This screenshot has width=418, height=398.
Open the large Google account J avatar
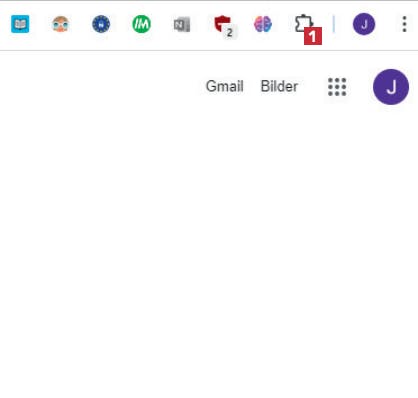click(x=391, y=87)
